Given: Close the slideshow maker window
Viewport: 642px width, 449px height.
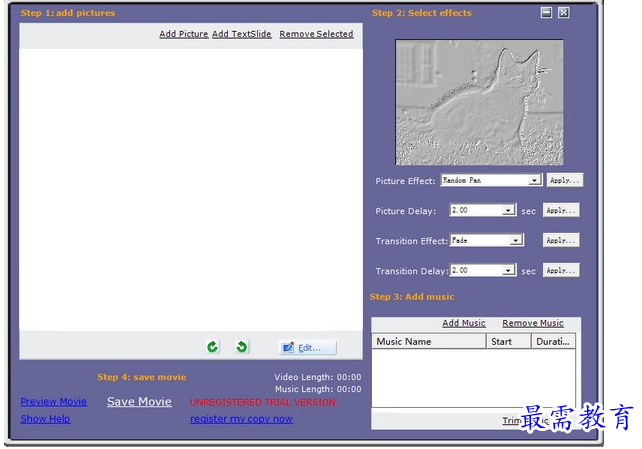Looking at the screenshot, I should [x=564, y=13].
